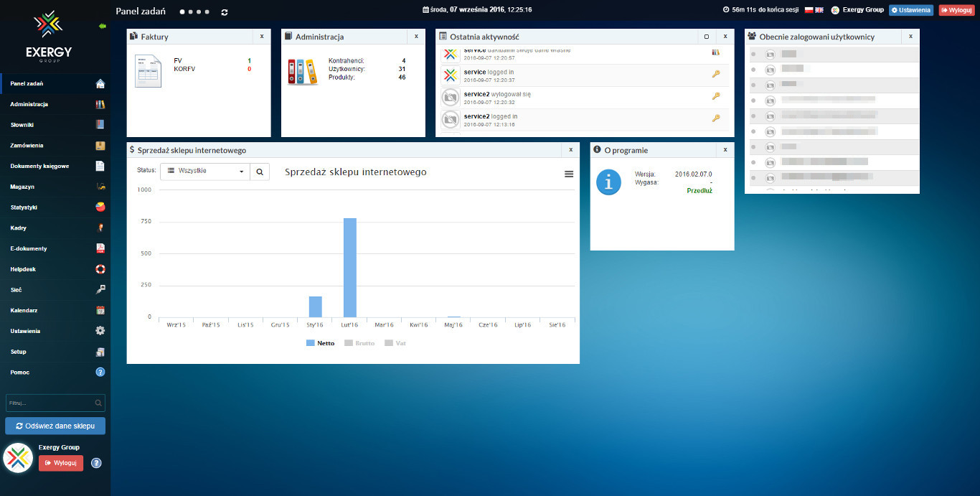
Task: Click Exergy Group name in top header
Action: tap(863, 10)
